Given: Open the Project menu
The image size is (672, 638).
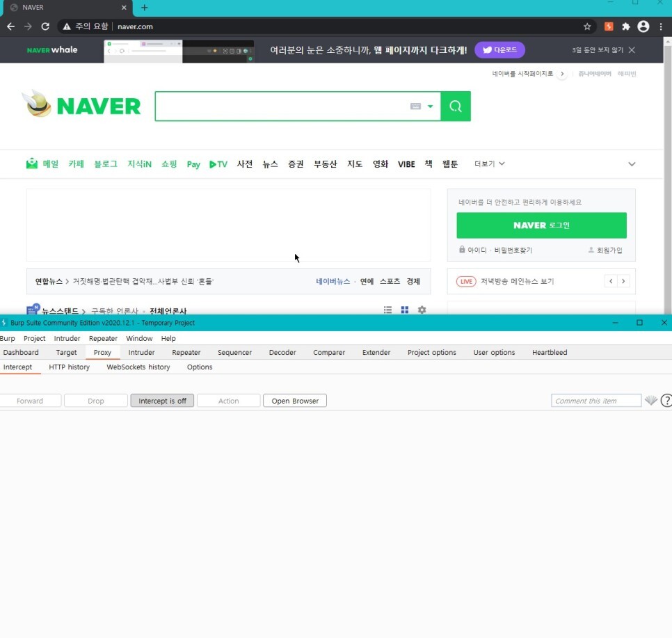Looking at the screenshot, I should [x=34, y=338].
